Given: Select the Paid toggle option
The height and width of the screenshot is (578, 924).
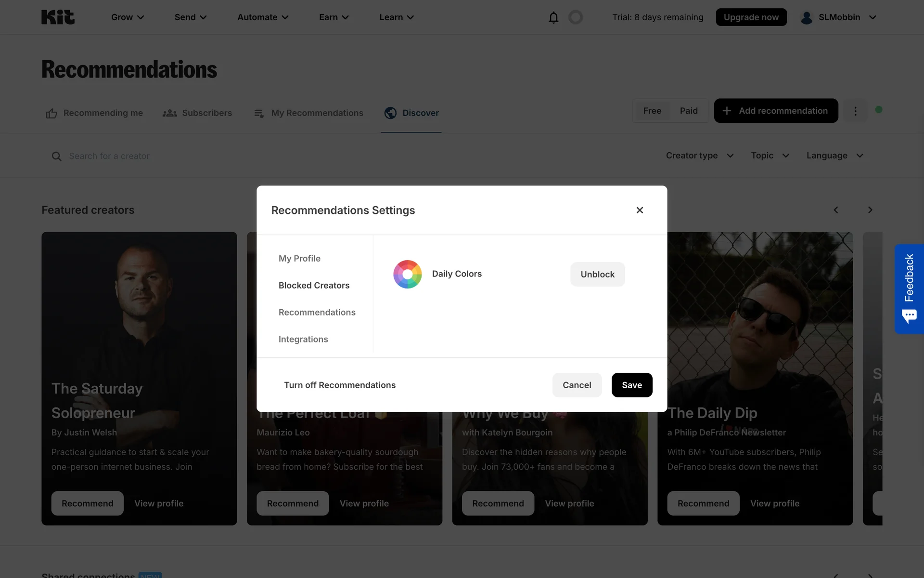Looking at the screenshot, I should click(x=689, y=111).
